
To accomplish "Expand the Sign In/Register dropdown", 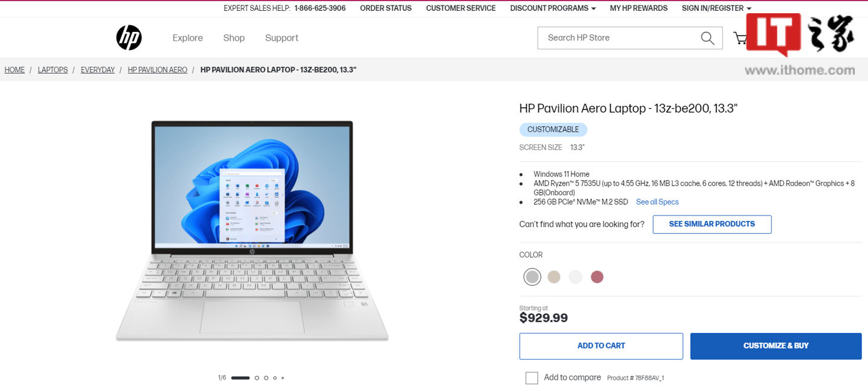I will click(716, 8).
